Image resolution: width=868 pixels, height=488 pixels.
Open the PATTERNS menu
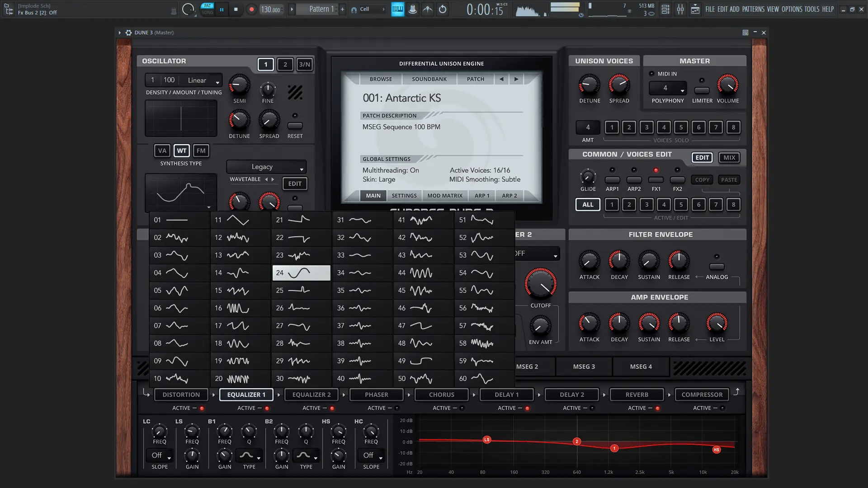tap(753, 9)
